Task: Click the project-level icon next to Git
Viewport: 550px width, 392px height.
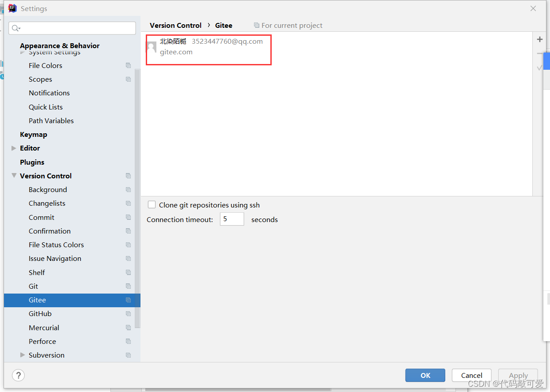Action: tap(128, 286)
